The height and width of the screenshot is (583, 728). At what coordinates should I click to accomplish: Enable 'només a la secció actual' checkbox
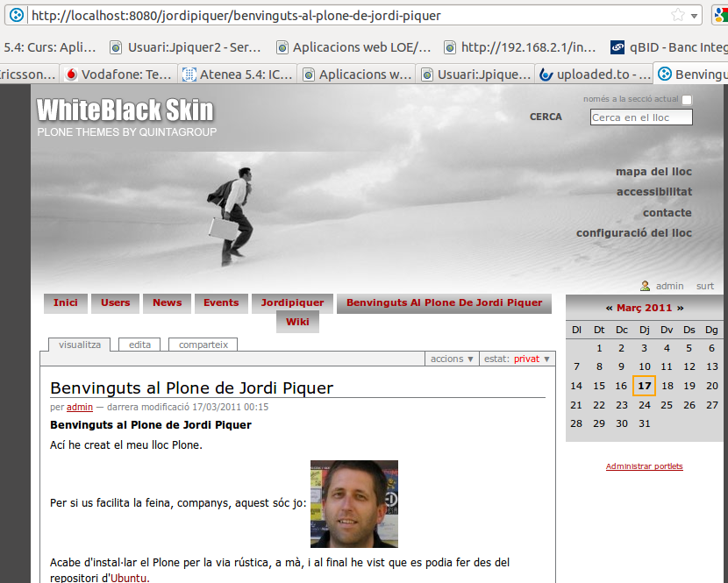pos(687,100)
